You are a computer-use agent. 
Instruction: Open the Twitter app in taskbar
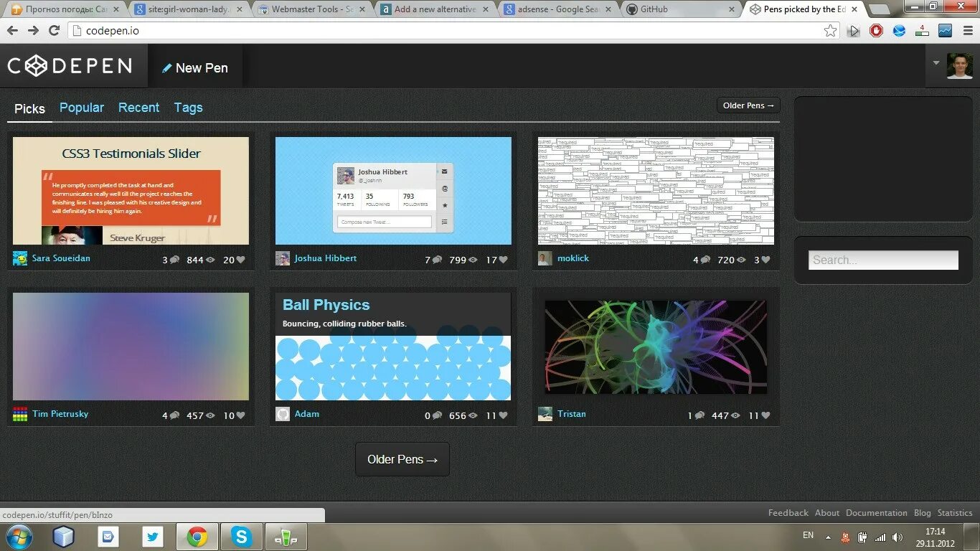pyautogui.click(x=153, y=537)
